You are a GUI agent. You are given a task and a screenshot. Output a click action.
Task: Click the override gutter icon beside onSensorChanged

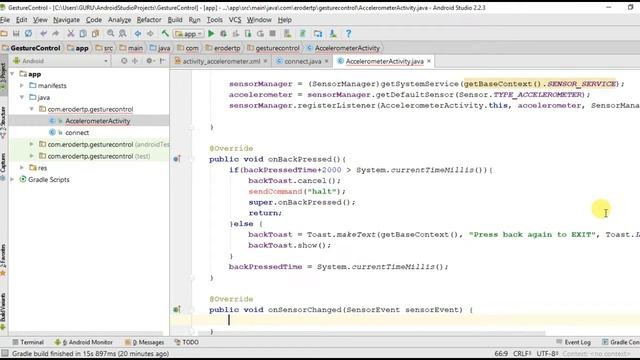coord(177,309)
